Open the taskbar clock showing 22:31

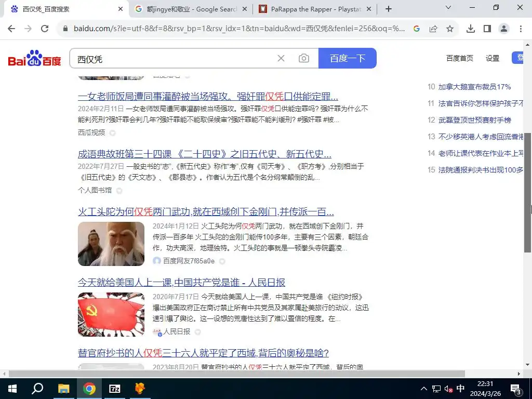coord(485,389)
